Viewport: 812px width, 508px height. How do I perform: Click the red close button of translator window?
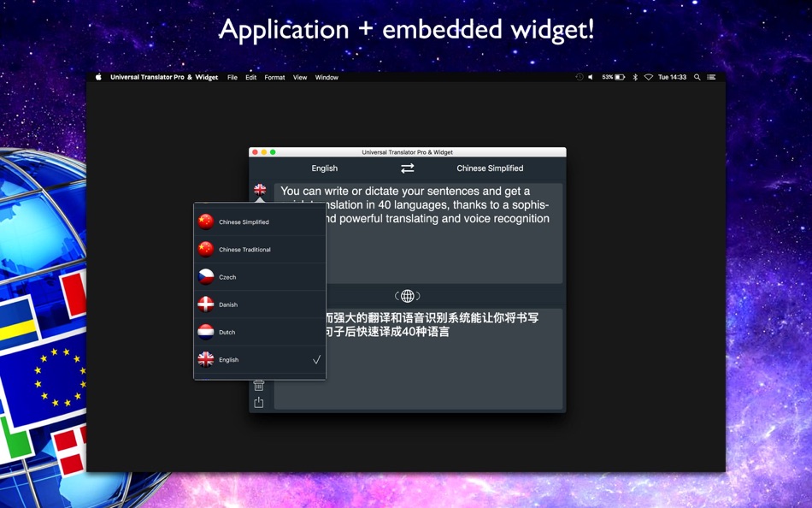tap(255, 152)
